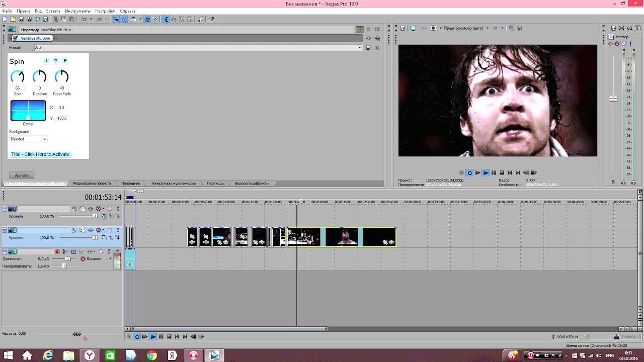644x362 pixels.
Task: Open Internet Explorer from the taskbar
Action: tap(48, 355)
